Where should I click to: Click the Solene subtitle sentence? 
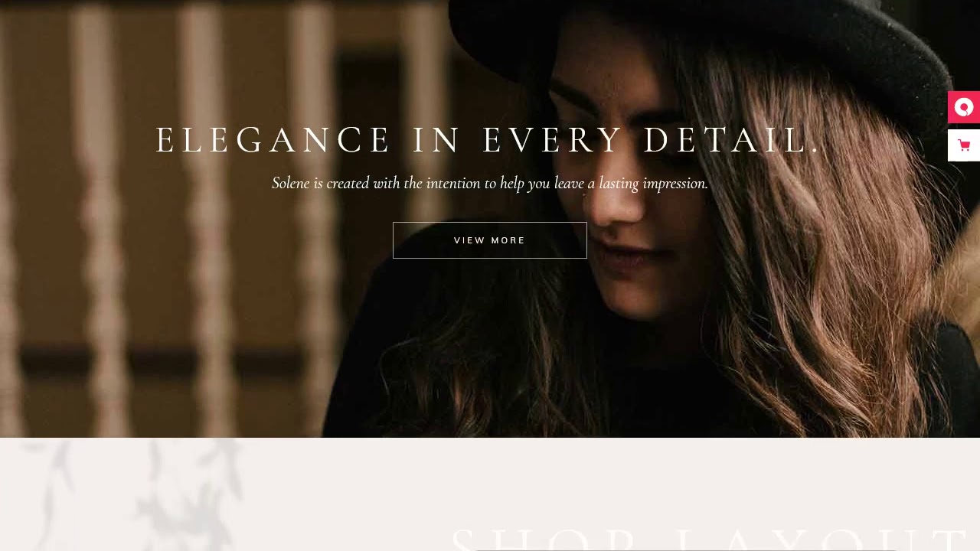(x=490, y=184)
